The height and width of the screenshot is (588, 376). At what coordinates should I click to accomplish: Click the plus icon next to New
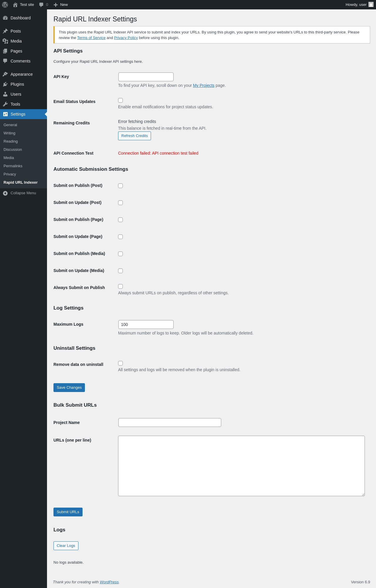pos(56,5)
